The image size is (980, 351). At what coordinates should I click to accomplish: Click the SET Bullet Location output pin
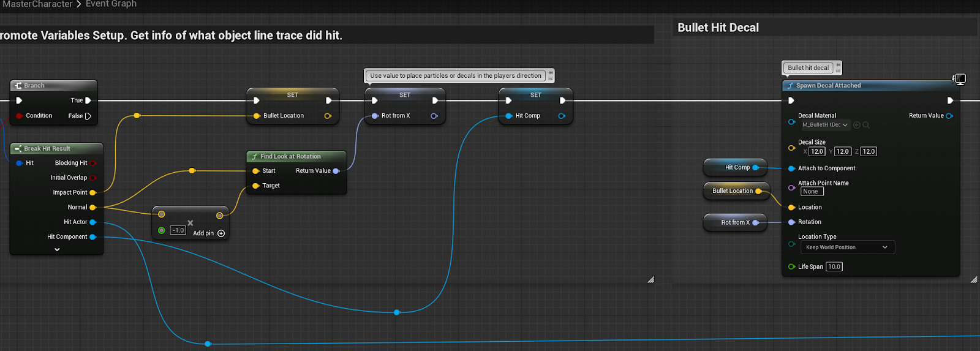pyautogui.click(x=328, y=116)
